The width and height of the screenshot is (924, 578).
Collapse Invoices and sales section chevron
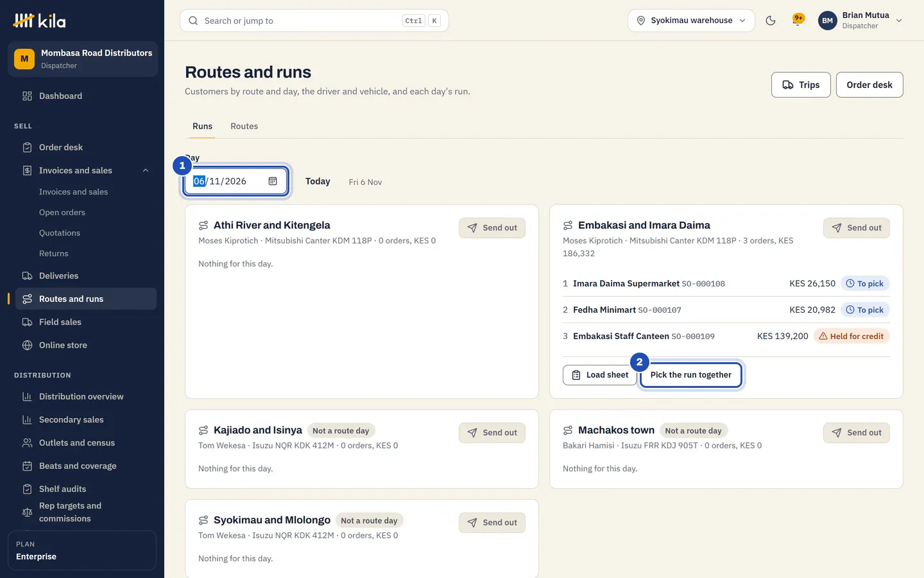146,170
